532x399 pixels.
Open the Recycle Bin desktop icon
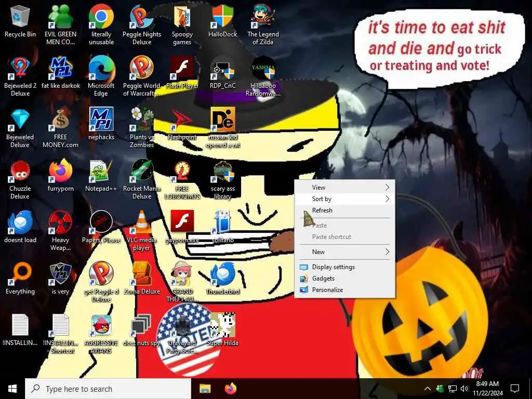pyautogui.click(x=20, y=21)
